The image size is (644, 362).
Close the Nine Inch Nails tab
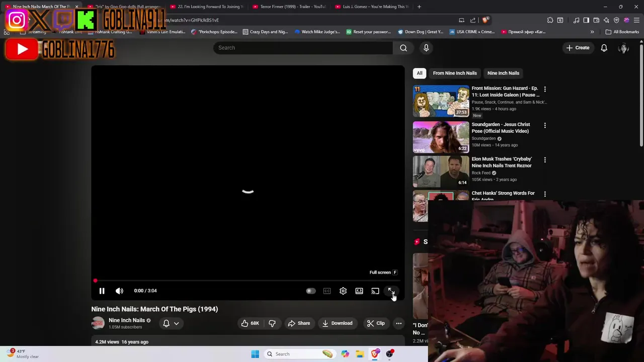pyautogui.click(x=76, y=7)
